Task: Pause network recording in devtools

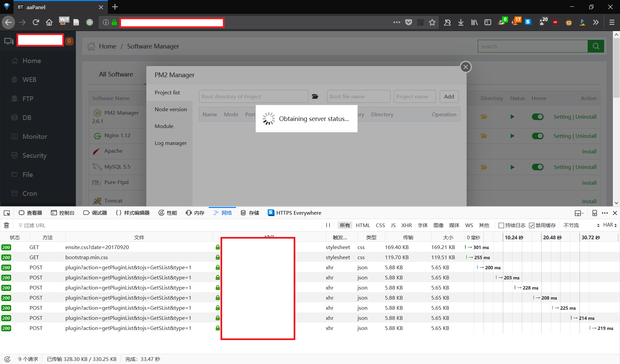Action: 328,225
